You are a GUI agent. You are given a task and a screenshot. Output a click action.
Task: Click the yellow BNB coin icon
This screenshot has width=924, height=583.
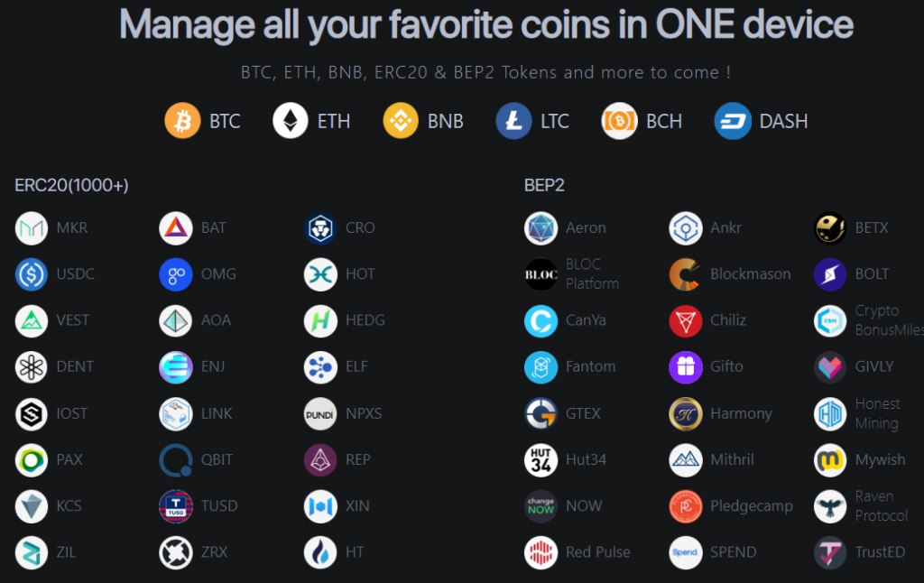pyautogui.click(x=401, y=121)
